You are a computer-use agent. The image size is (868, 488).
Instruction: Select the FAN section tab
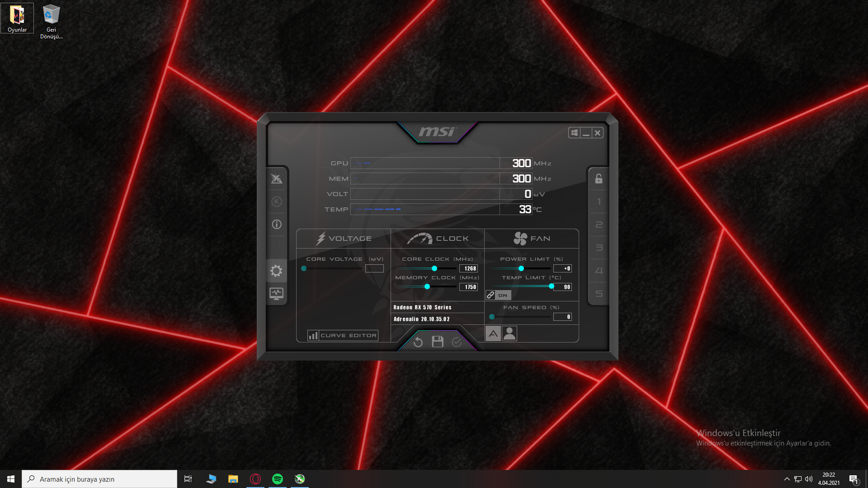coord(532,238)
